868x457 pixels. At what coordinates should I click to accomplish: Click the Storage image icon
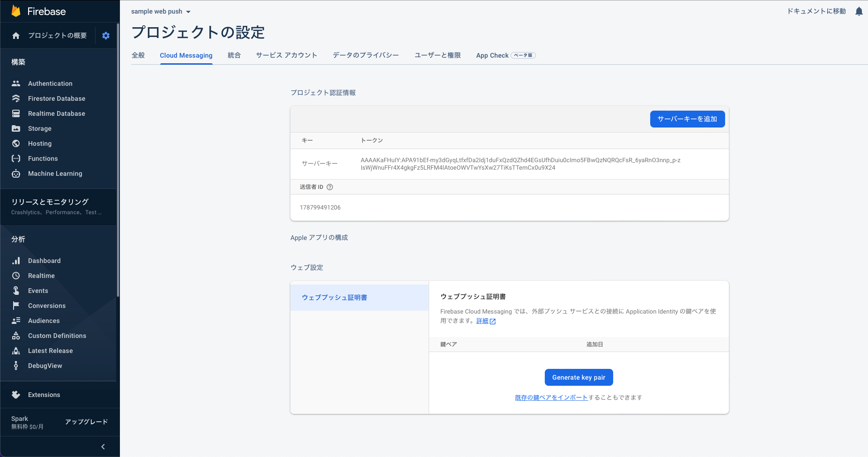[16, 128]
